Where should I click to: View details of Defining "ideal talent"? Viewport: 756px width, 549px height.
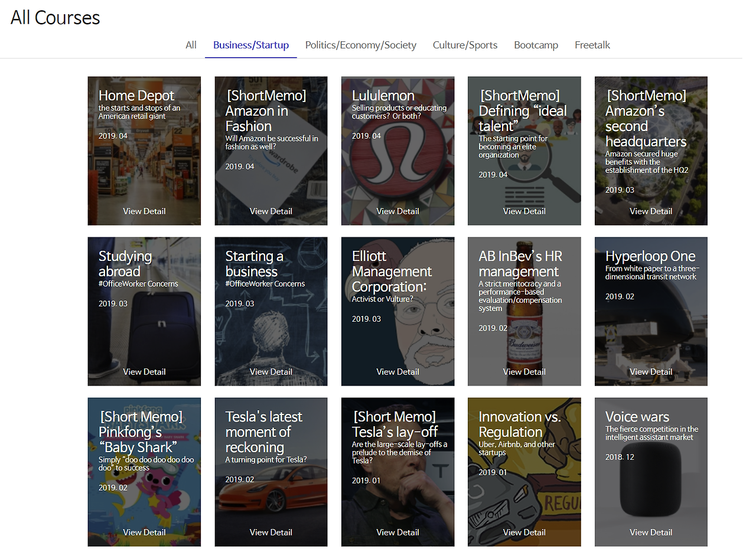[524, 211]
